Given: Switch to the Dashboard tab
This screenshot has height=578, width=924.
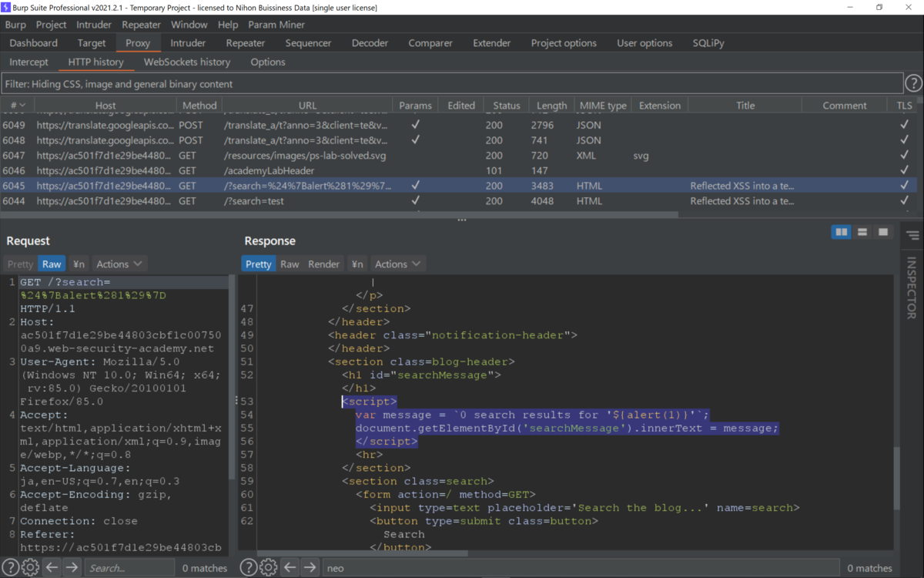Looking at the screenshot, I should [x=34, y=43].
